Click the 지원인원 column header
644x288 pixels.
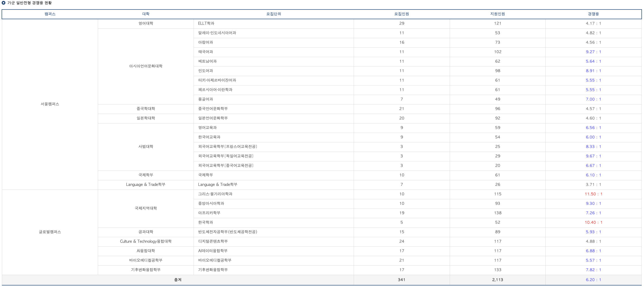click(498, 14)
